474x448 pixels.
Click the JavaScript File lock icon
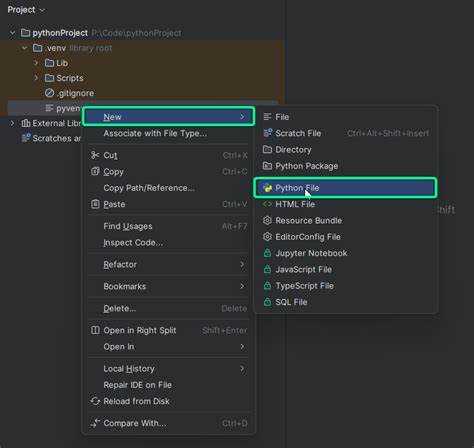coord(267,269)
